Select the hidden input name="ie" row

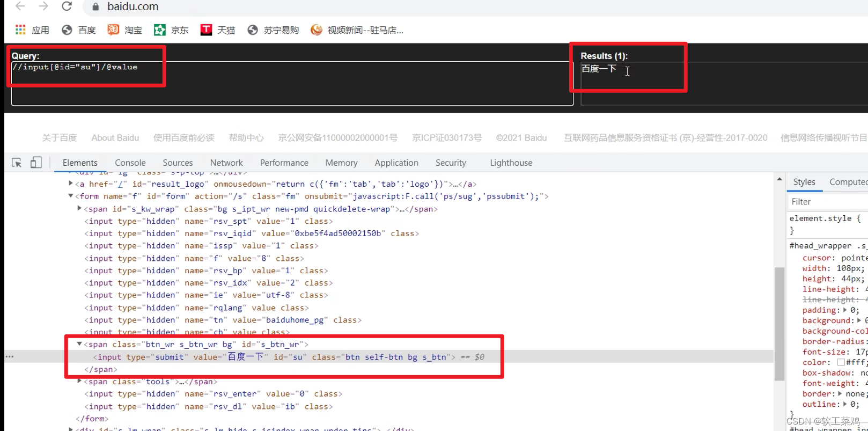pos(206,295)
